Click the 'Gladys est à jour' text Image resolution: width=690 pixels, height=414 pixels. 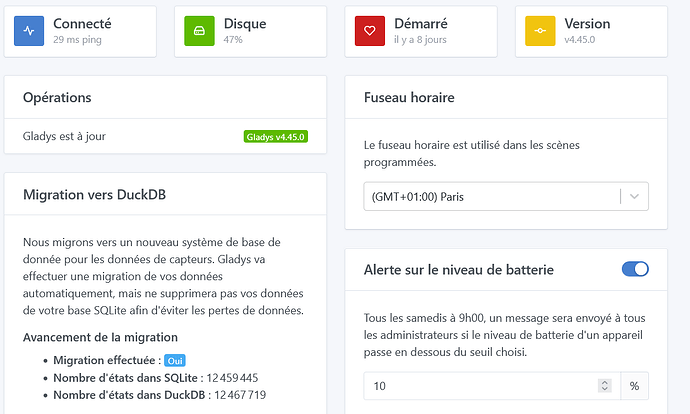pyautogui.click(x=64, y=136)
